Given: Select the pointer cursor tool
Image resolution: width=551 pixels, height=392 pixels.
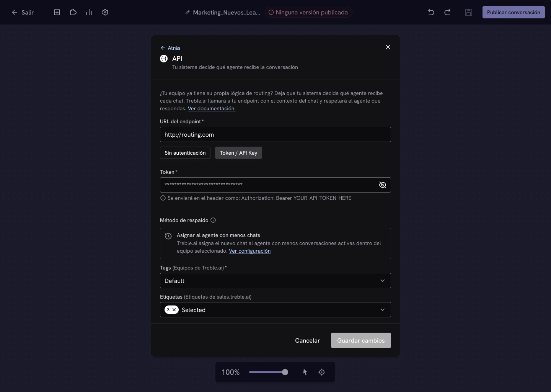Looking at the screenshot, I should click(305, 372).
